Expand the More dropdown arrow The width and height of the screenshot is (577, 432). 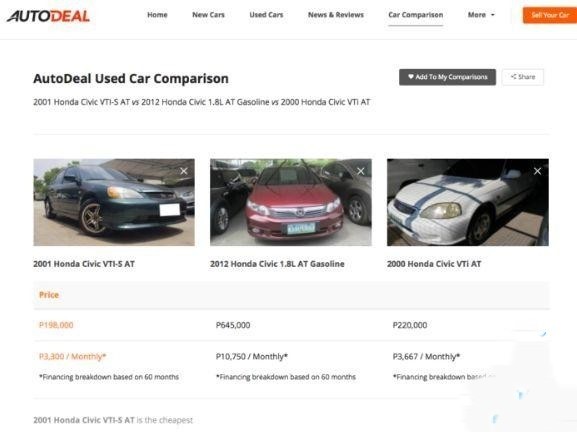pos(493,15)
